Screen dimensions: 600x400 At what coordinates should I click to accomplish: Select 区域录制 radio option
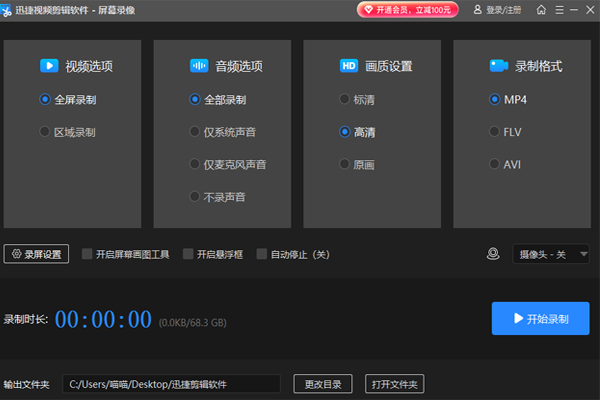point(68,132)
